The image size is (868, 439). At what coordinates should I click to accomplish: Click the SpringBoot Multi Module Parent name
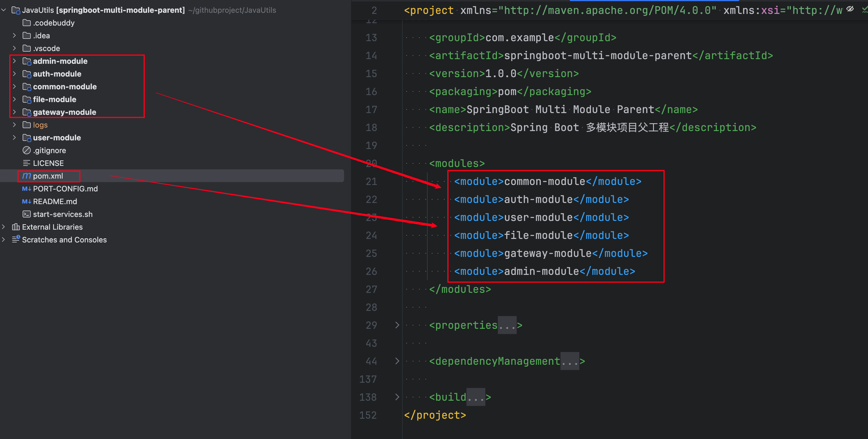(560, 110)
